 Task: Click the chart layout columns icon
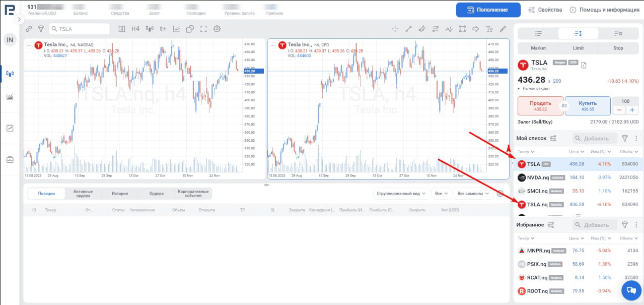(x=122, y=29)
